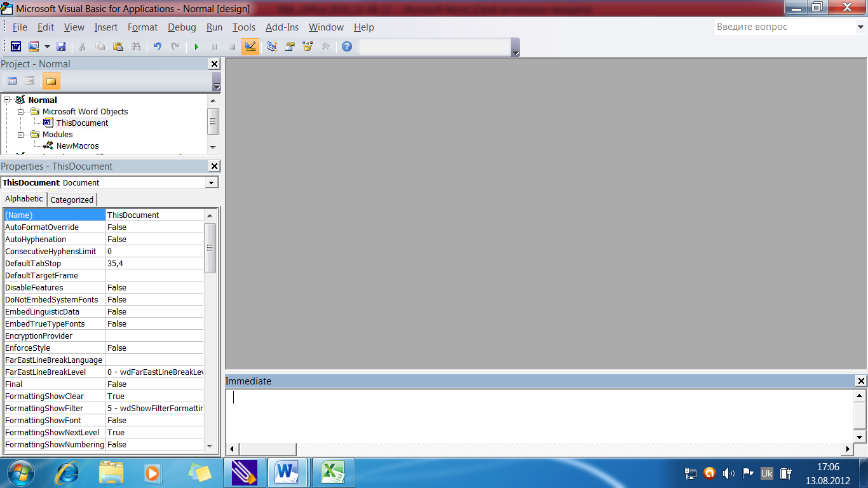Viewport: 868px width, 488px height.
Task: Click the Paste clipboard icon
Action: (118, 46)
